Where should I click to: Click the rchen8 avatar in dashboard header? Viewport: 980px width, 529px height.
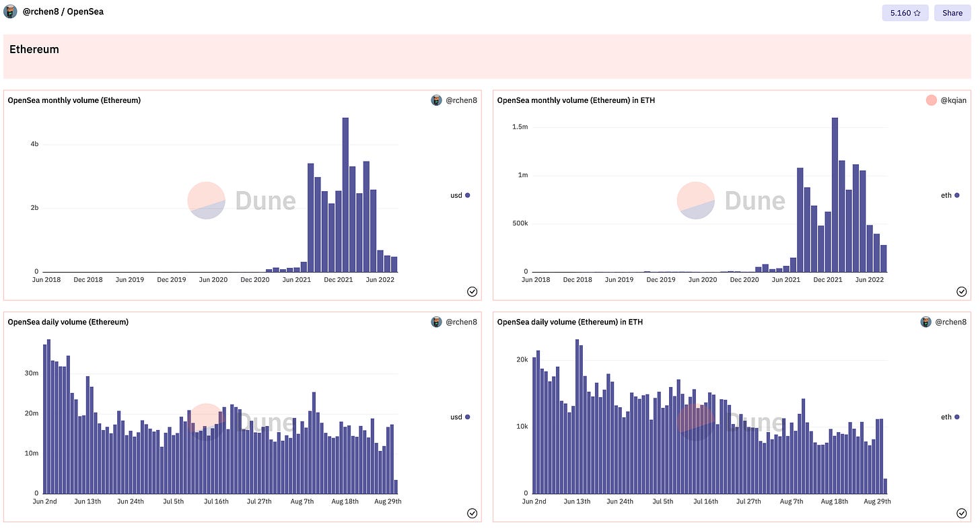[10, 11]
